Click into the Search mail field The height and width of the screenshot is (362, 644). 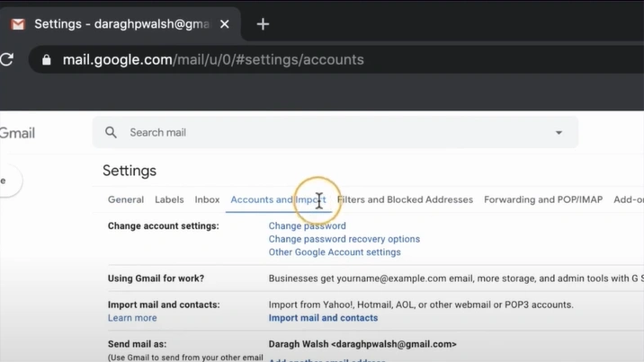pyautogui.click(x=335, y=132)
